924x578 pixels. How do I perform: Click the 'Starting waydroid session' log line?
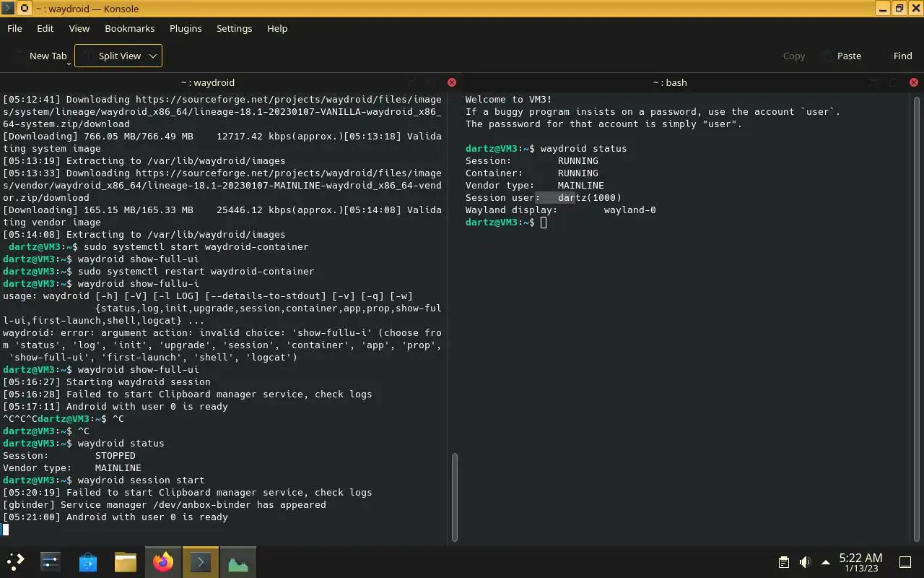point(107,381)
